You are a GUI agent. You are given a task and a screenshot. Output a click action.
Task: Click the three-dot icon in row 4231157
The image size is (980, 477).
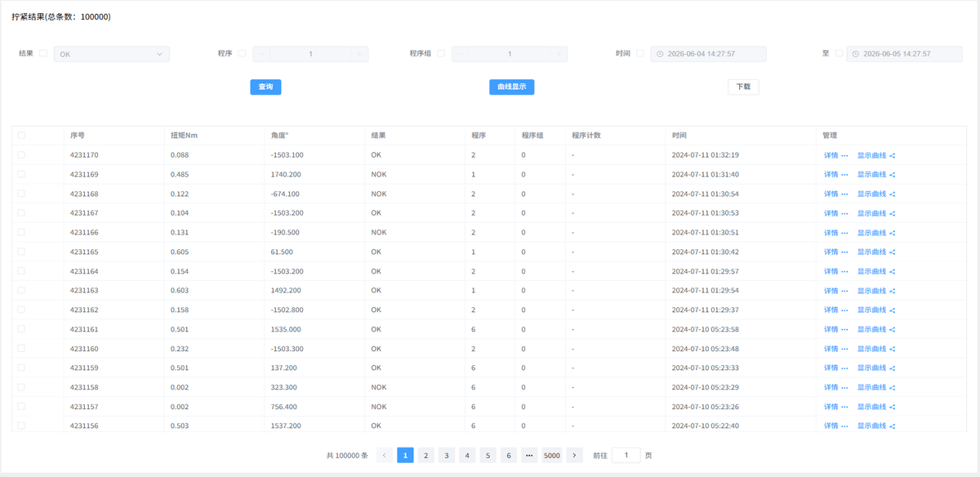click(844, 407)
